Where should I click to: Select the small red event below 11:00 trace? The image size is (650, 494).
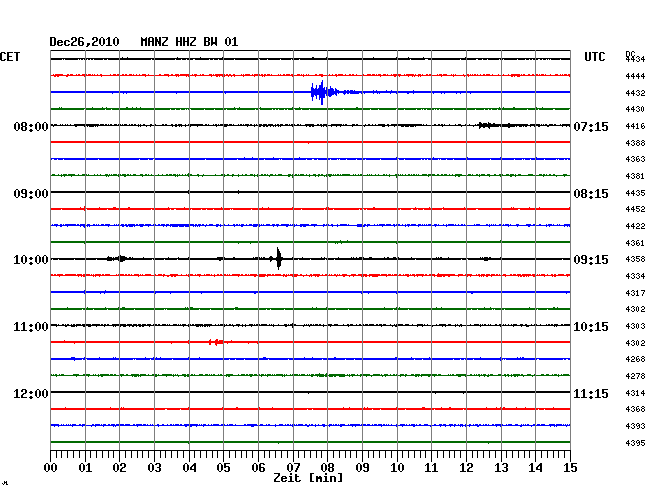click(x=215, y=342)
